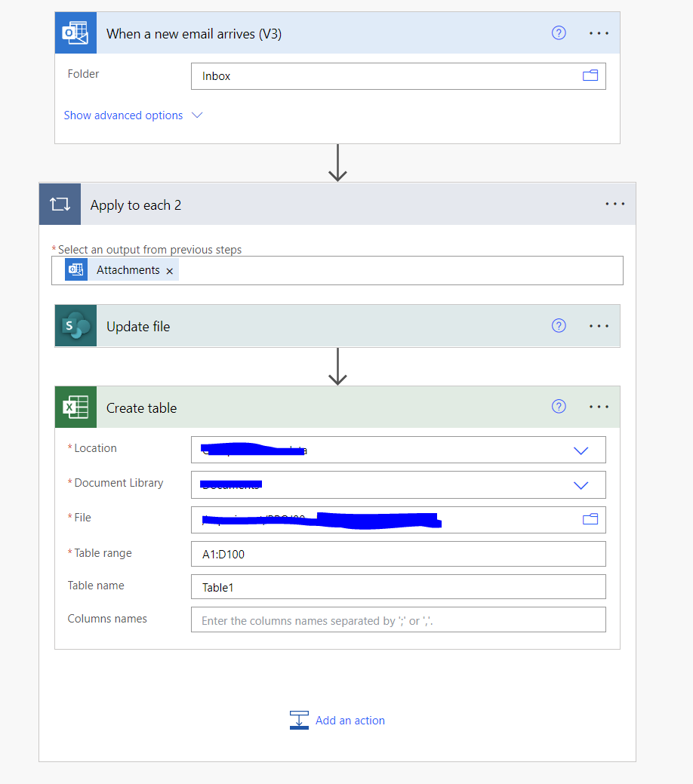Open the folder picker for Inbox
The image size is (693, 784).
pos(590,75)
